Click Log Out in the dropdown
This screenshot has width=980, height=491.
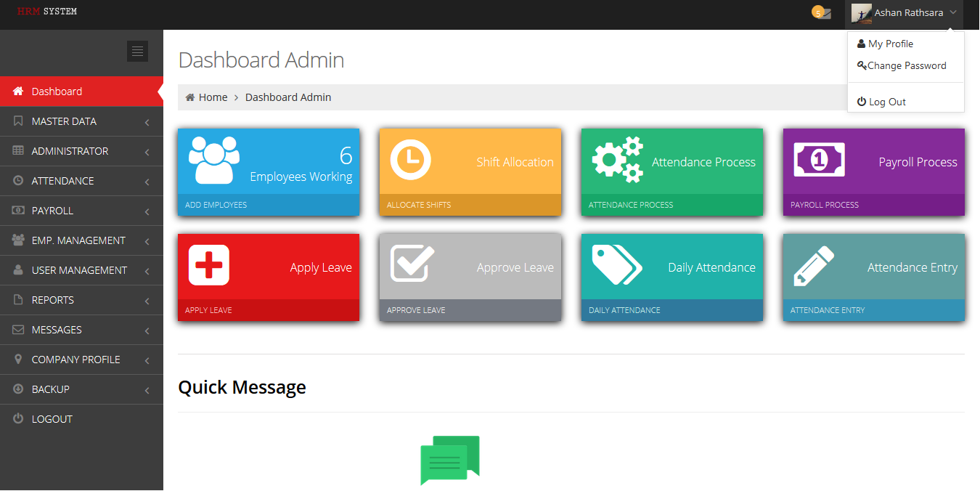tap(887, 102)
